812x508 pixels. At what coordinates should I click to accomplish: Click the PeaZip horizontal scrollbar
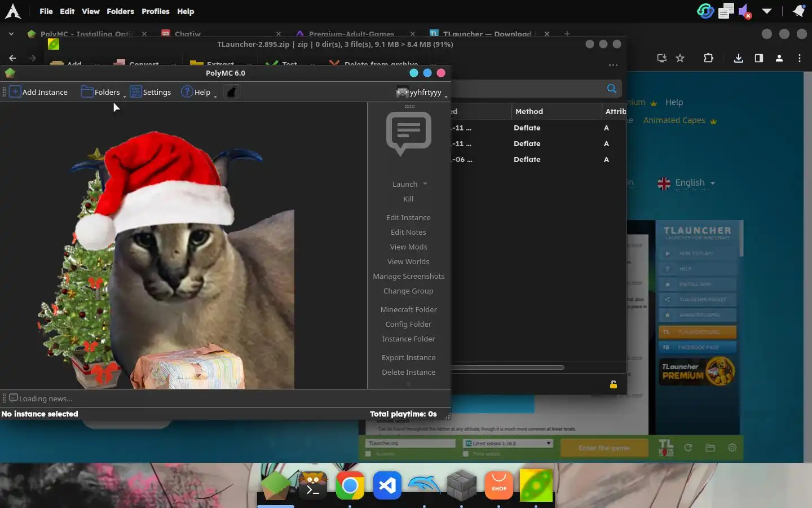[507, 367]
